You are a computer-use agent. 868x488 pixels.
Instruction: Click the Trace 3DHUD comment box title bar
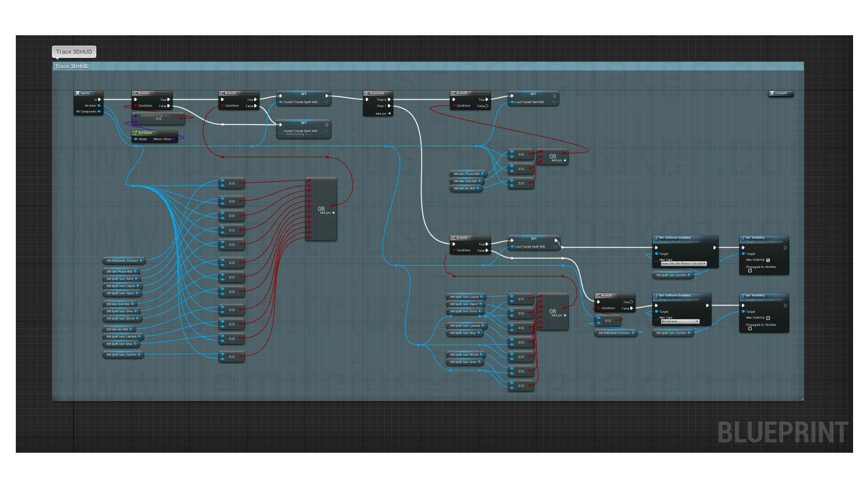(x=428, y=66)
